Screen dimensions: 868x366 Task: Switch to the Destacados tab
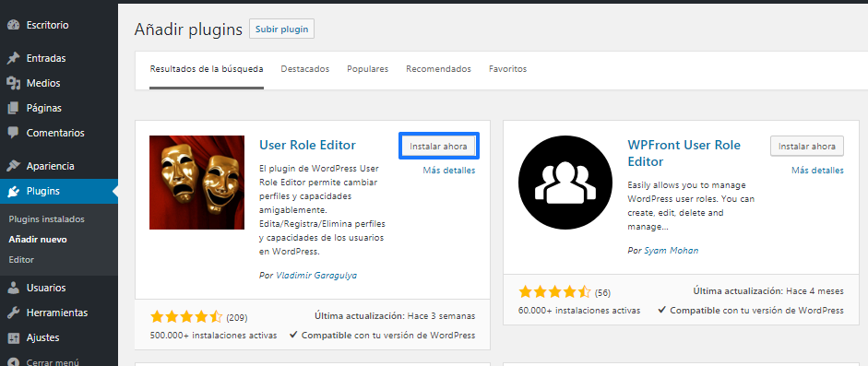click(x=305, y=69)
